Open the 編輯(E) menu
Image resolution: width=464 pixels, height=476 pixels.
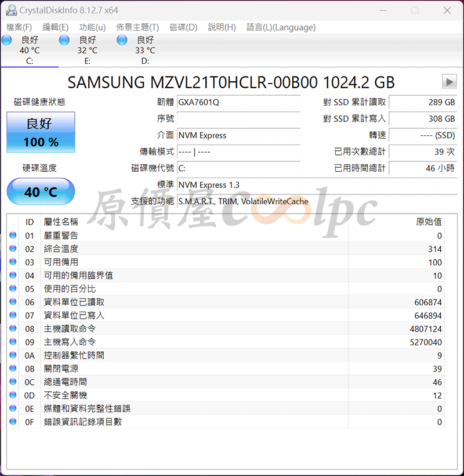tap(56, 27)
